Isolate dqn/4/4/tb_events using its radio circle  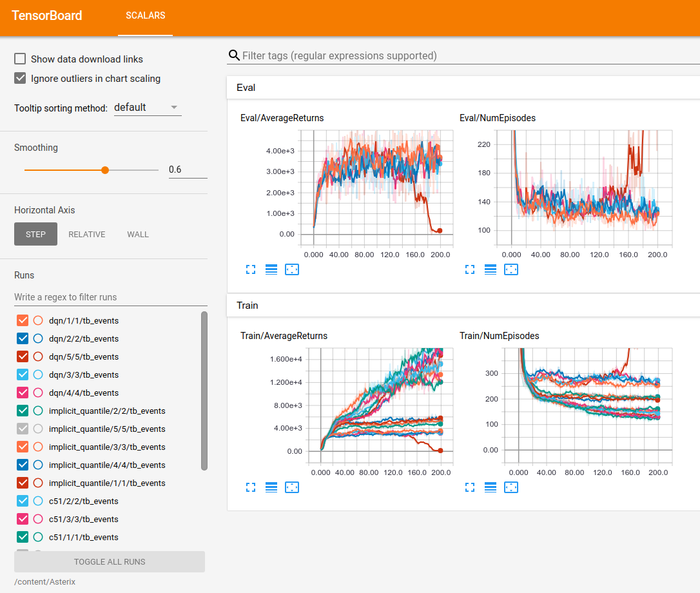pyautogui.click(x=39, y=393)
